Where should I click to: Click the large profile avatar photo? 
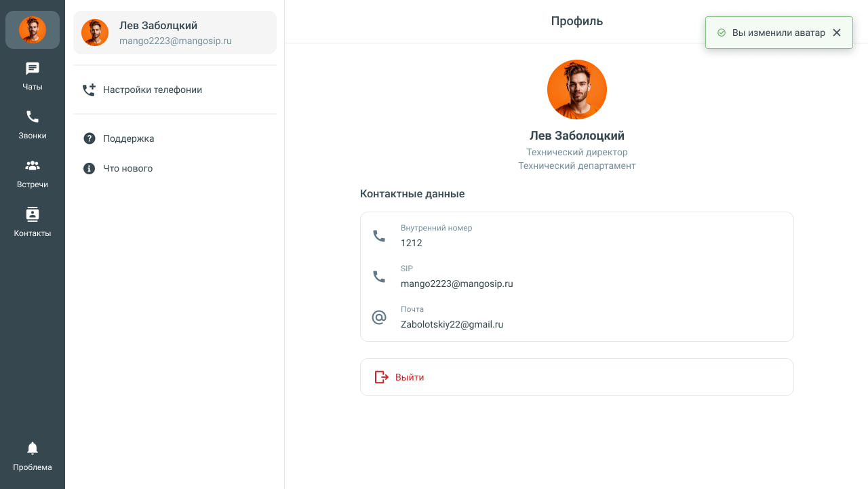tap(577, 90)
